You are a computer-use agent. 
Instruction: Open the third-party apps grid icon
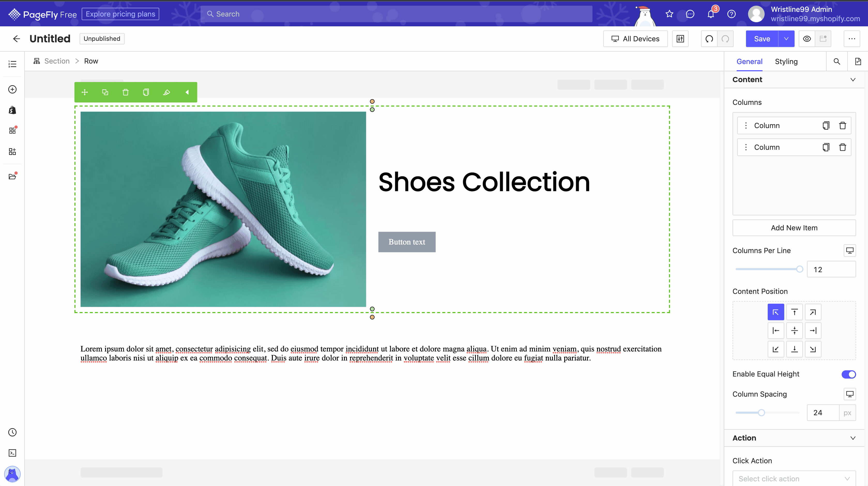click(x=12, y=131)
